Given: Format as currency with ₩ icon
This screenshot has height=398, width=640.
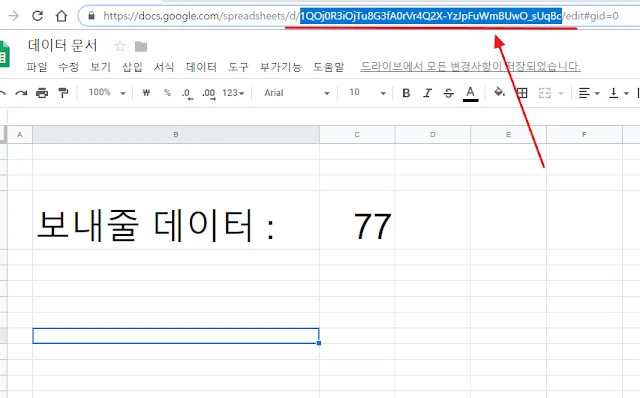Looking at the screenshot, I should click(x=146, y=93).
